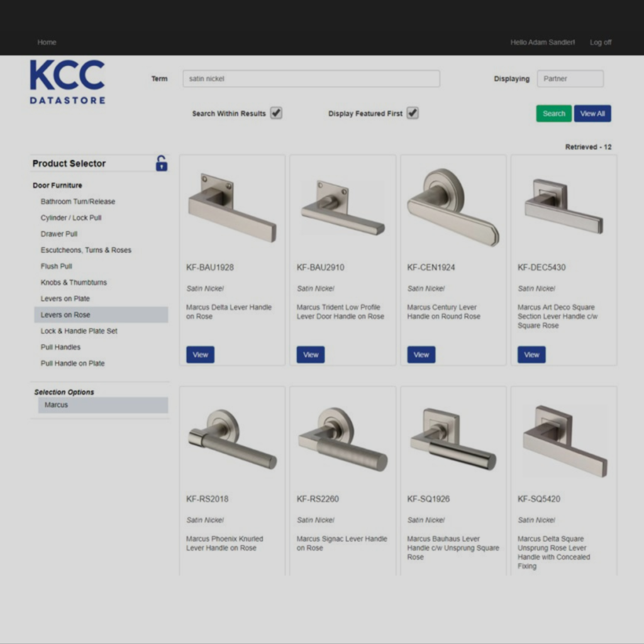This screenshot has height=644, width=644.
Task: Click Marcus Trident Low Profile description
Action: [340, 312]
